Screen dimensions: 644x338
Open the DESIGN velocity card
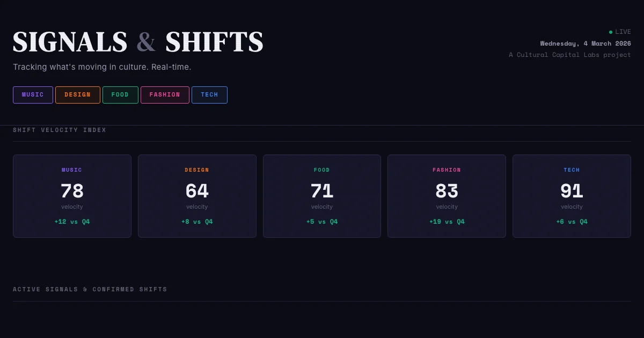pos(197,196)
